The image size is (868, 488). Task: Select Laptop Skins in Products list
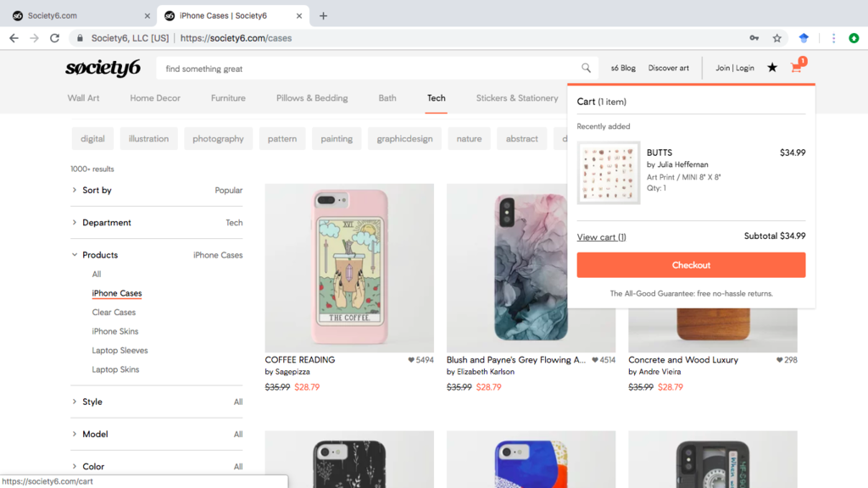tap(115, 369)
